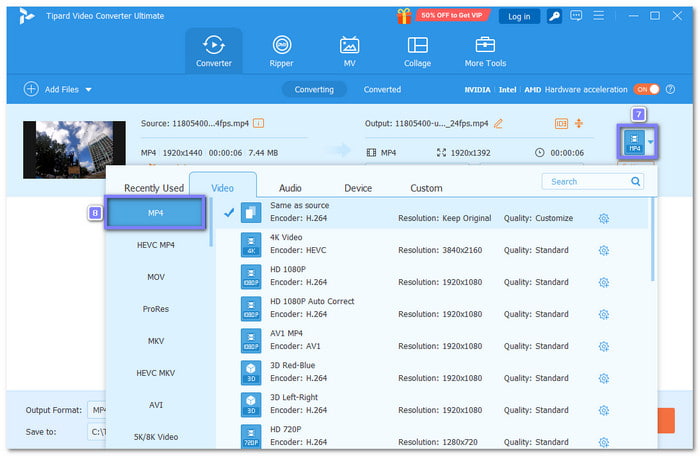Toggle Hardware acceleration switch off
The width and height of the screenshot is (700, 456).
647,89
